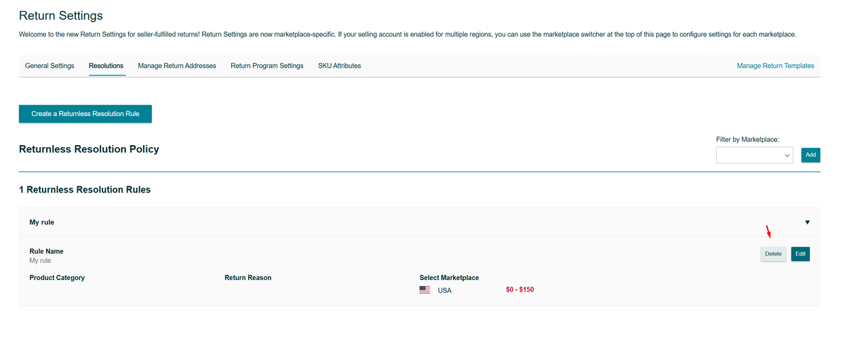Screen dimensions: 868x341
Task: Click the $0 - $150 price range
Action: pyautogui.click(x=519, y=290)
